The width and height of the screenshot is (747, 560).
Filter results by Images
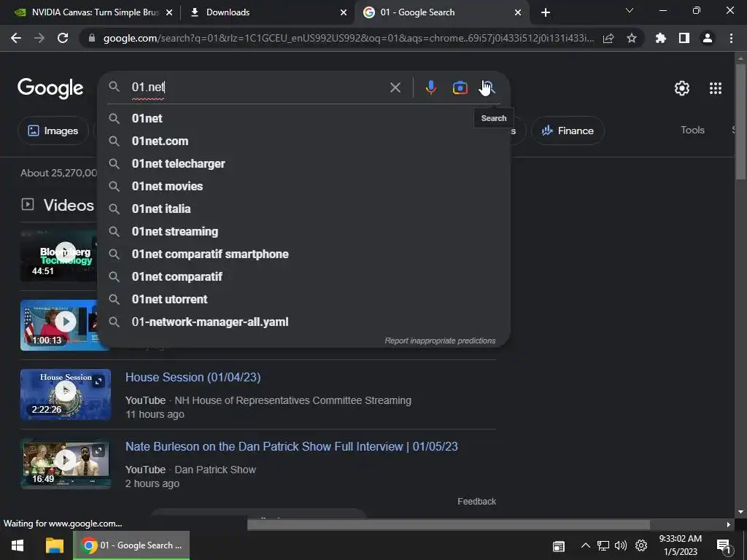(53, 131)
